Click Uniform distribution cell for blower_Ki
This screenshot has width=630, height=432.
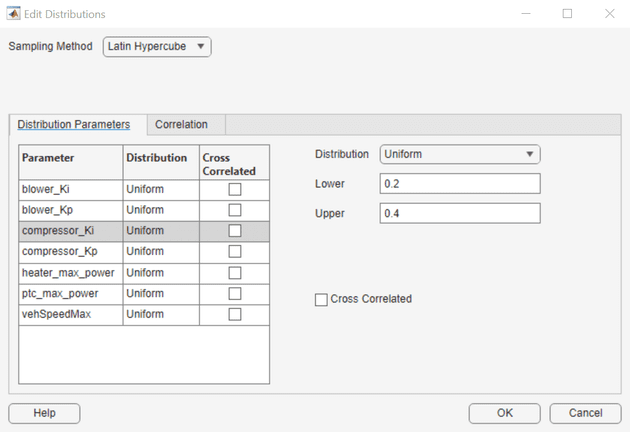click(161, 189)
